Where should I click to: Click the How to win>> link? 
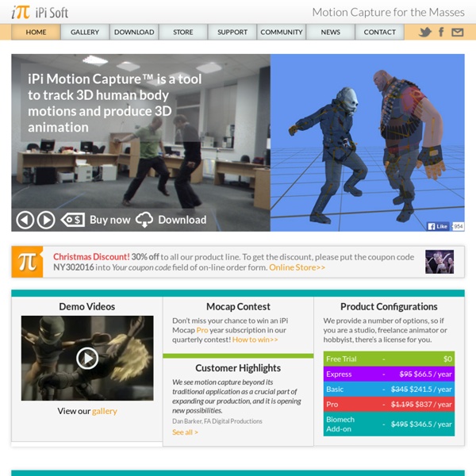point(255,340)
